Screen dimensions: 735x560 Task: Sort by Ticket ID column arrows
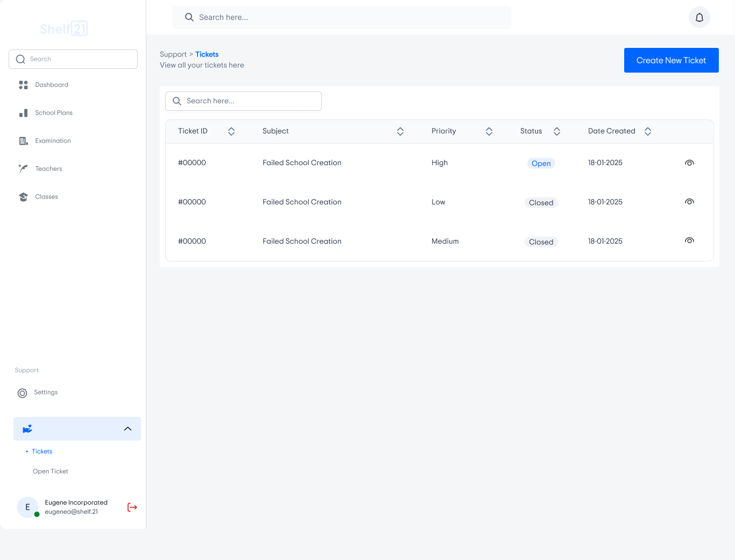click(x=231, y=131)
